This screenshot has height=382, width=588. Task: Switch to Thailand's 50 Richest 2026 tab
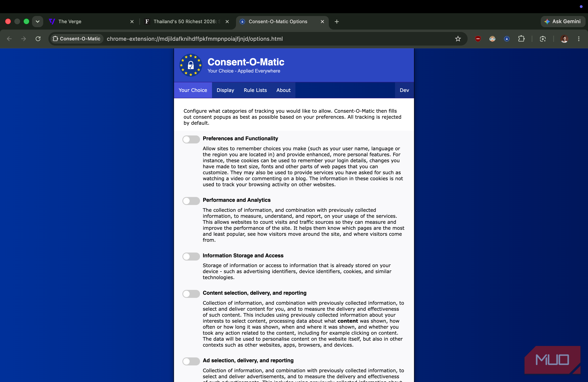tap(187, 21)
